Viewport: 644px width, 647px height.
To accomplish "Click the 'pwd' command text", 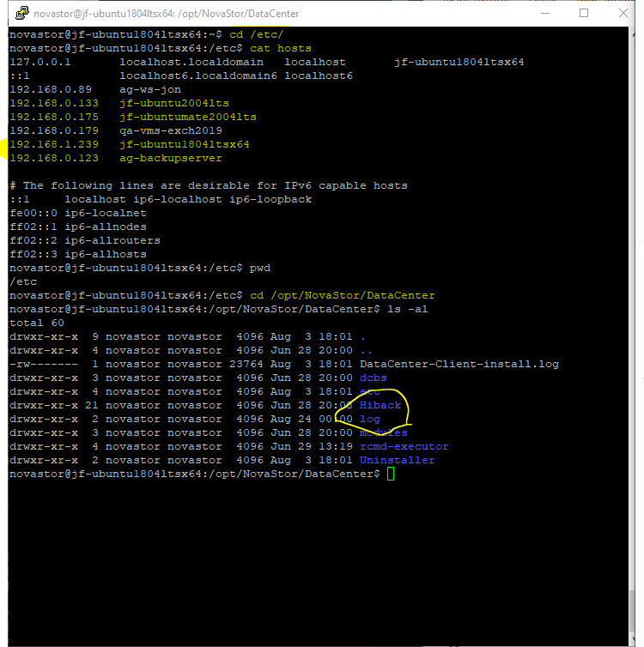I will [x=260, y=269].
